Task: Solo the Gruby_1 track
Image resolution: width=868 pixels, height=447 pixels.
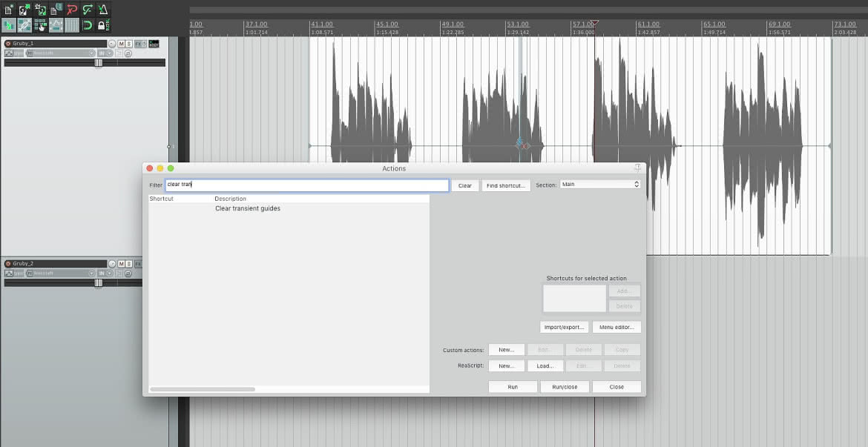Action: [129, 44]
